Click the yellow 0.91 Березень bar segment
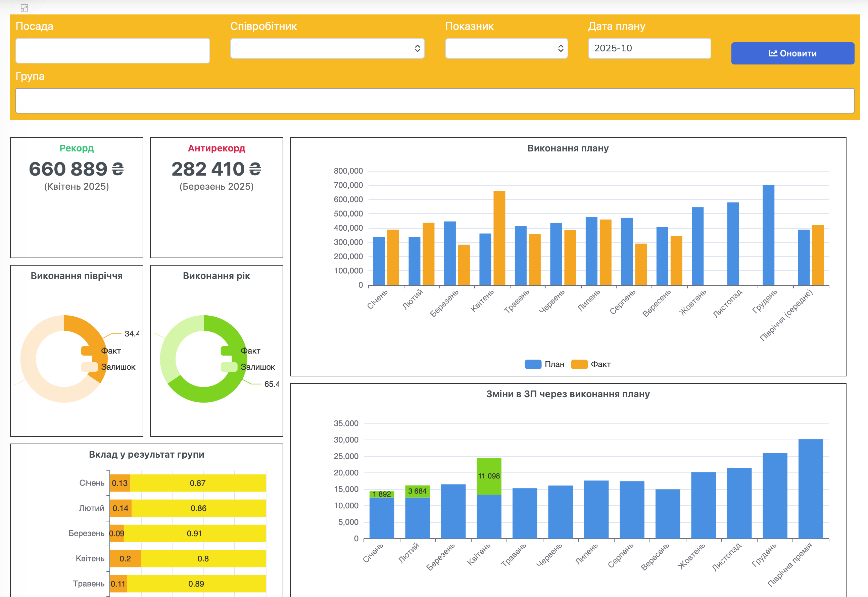868x597 pixels. 195,533
